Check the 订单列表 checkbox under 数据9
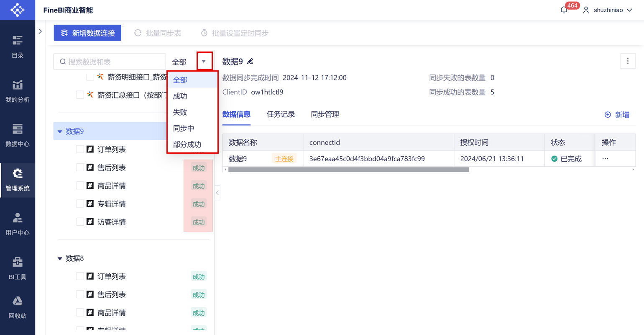Viewport: 644px width, 335px height. point(80,149)
